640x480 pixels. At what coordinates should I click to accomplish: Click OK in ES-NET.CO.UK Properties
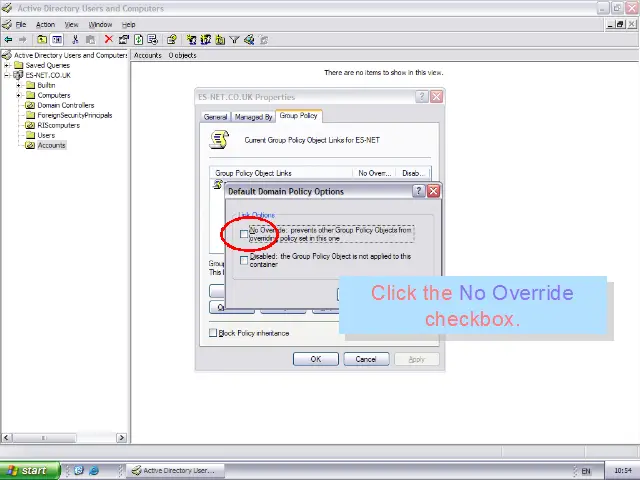click(x=316, y=359)
